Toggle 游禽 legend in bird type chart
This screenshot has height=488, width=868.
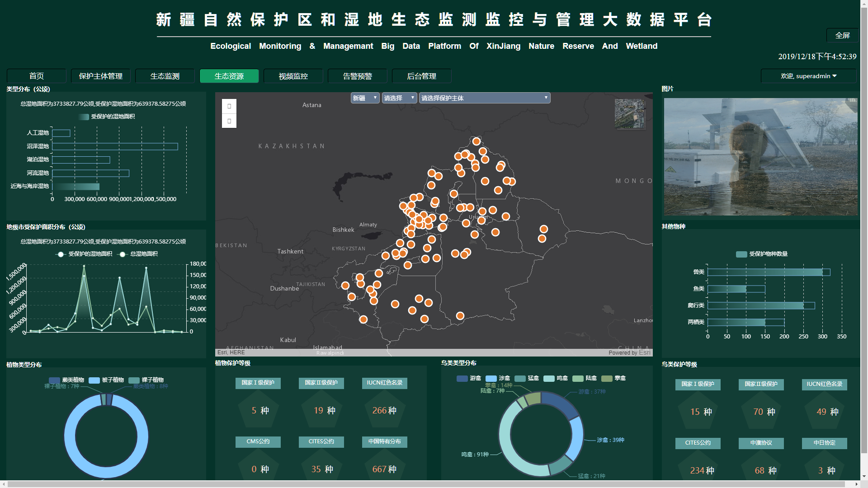coord(469,378)
